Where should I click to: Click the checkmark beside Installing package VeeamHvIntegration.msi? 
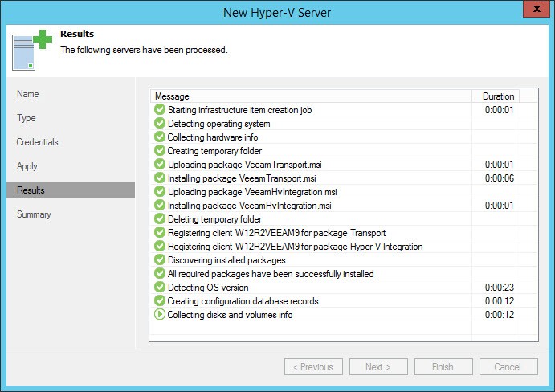point(160,205)
